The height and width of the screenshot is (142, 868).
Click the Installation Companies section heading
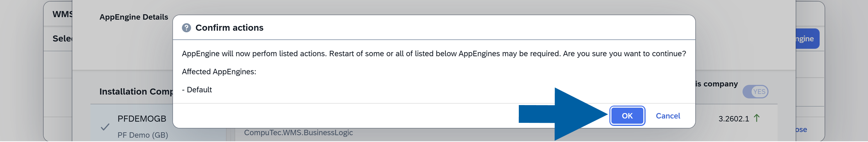[136, 92]
